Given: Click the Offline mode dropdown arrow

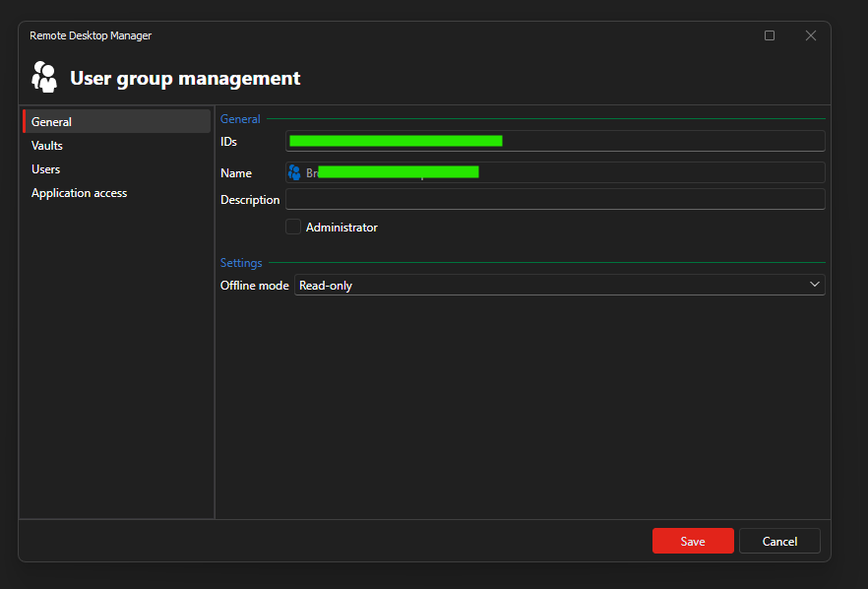Looking at the screenshot, I should point(814,285).
